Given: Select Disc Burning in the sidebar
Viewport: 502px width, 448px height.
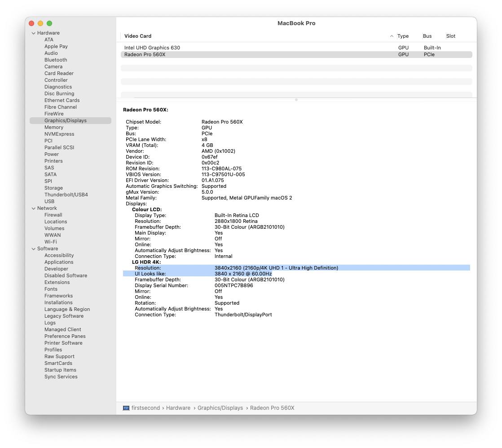Looking at the screenshot, I should [x=59, y=93].
